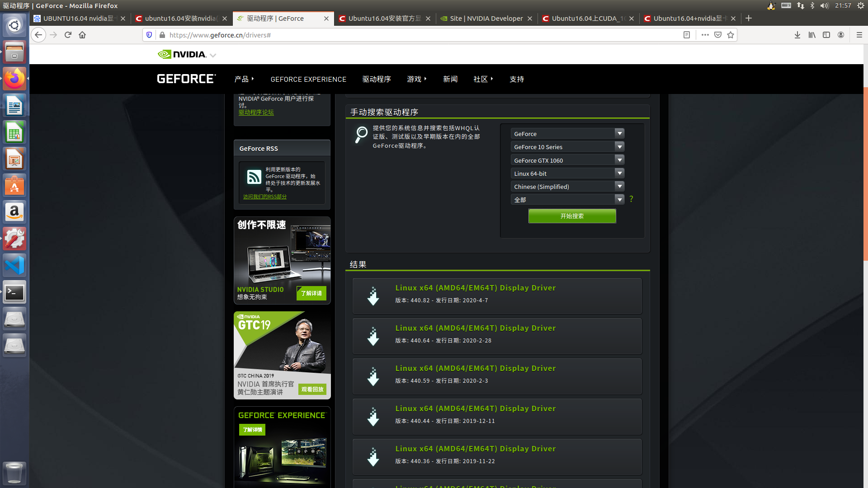The width and height of the screenshot is (868, 488).
Task: Reload the page with the refresh icon
Action: (68, 35)
